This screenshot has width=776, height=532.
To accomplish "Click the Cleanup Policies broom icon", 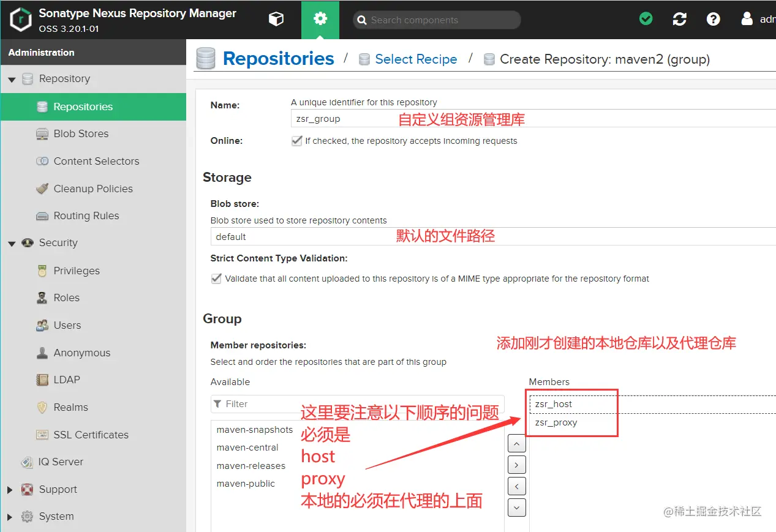I will click(x=42, y=189).
